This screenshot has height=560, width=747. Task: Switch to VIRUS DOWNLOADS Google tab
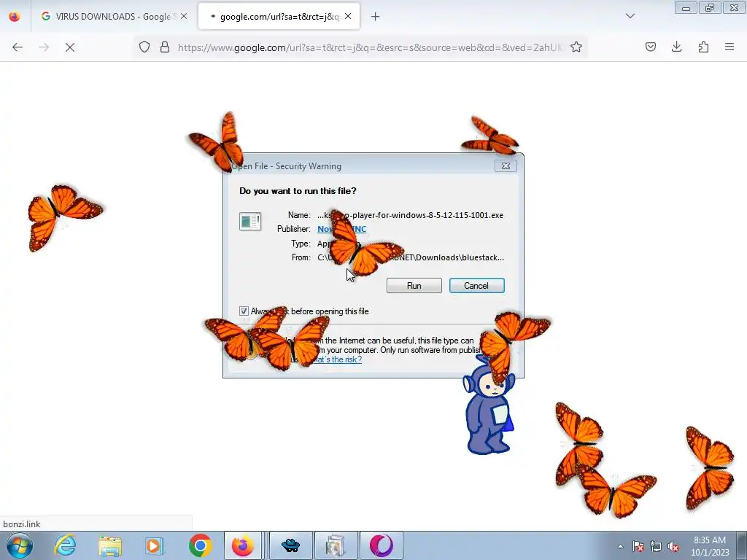[x=113, y=17]
